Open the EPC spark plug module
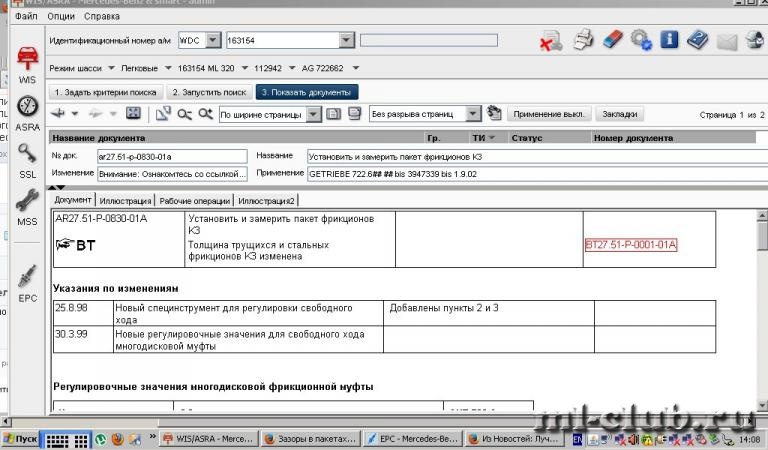This screenshot has height=450, width=768. [x=27, y=284]
